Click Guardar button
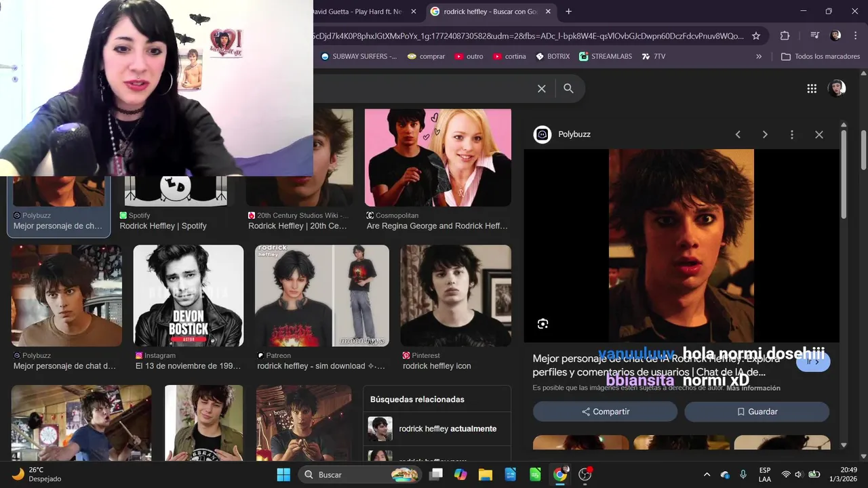Screen dimensions: 868x488 point(757,411)
